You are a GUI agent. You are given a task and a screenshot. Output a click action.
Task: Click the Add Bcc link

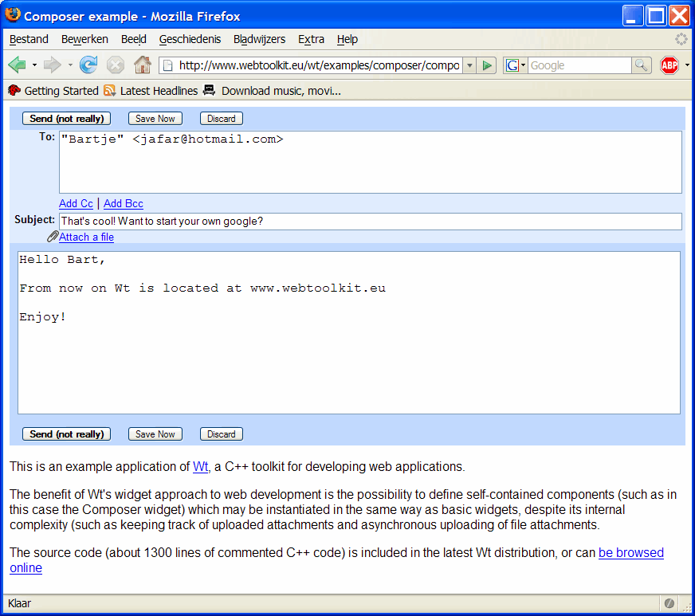coord(124,204)
